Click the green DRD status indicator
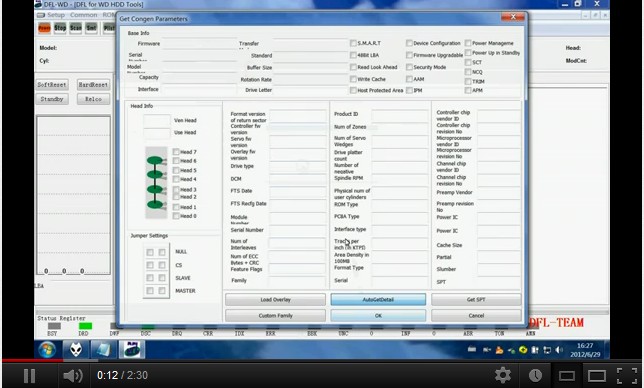Viewport: 644px width, 388px height. pyautogui.click(x=85, y=326)
